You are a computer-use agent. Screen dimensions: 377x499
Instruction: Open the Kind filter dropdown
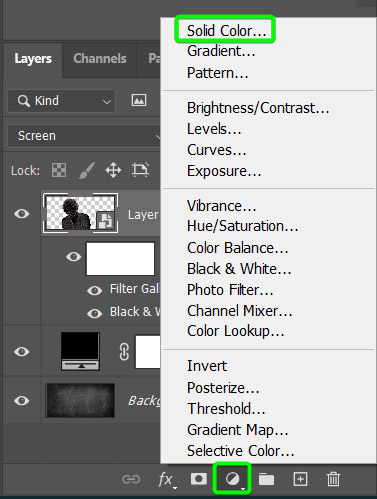tap(62, 101)
